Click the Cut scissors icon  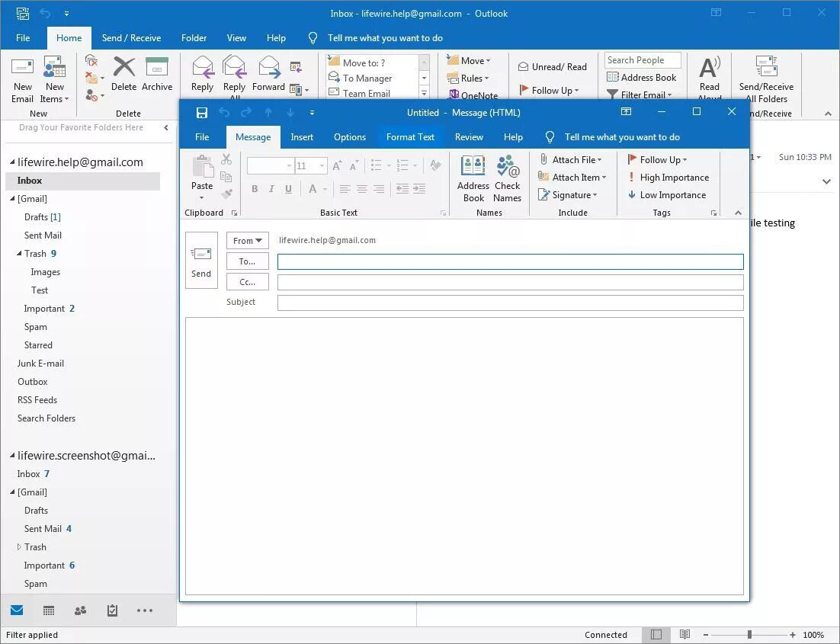click(226, 159)
